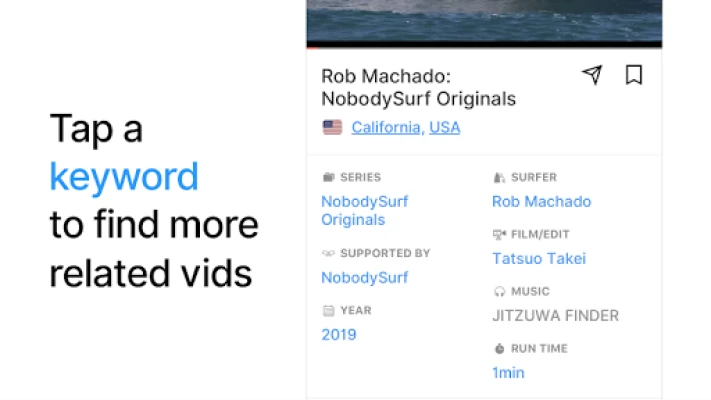Click the Supported By handshake icon

pos(328,253)
